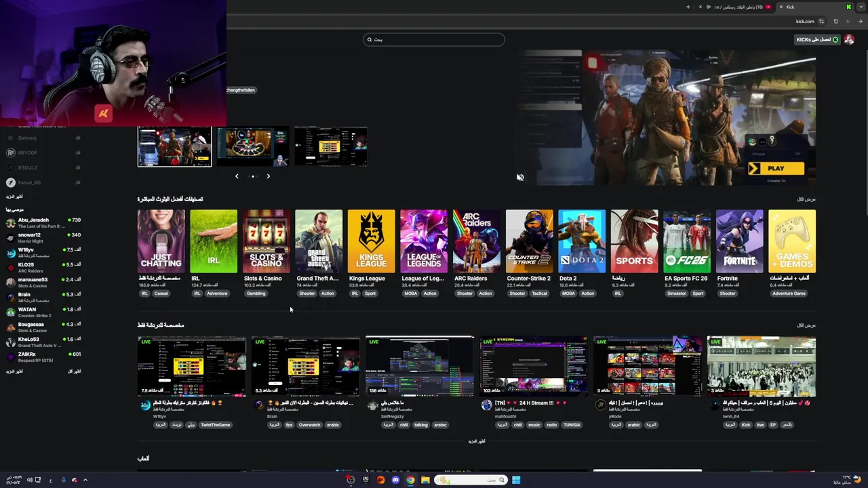Image resolution: width=868 pixels, height=488 pixels.
Task: Go back using the browser back arrow
Action: 860,21
